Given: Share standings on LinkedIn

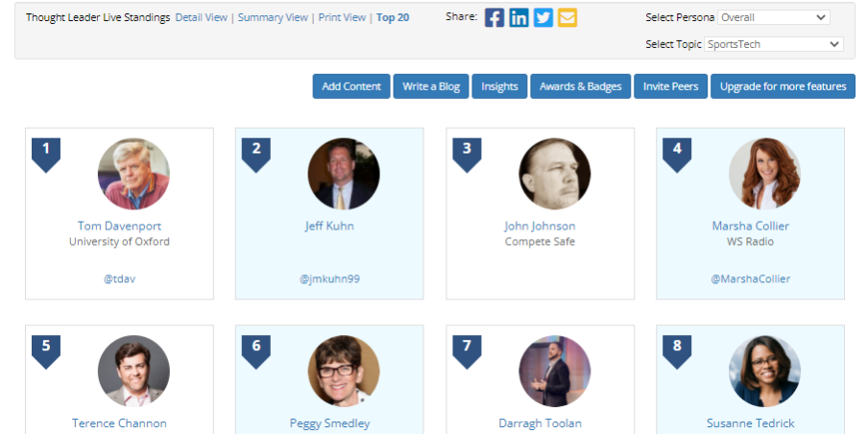Looking at the screenshot, I should coord(518,17).
